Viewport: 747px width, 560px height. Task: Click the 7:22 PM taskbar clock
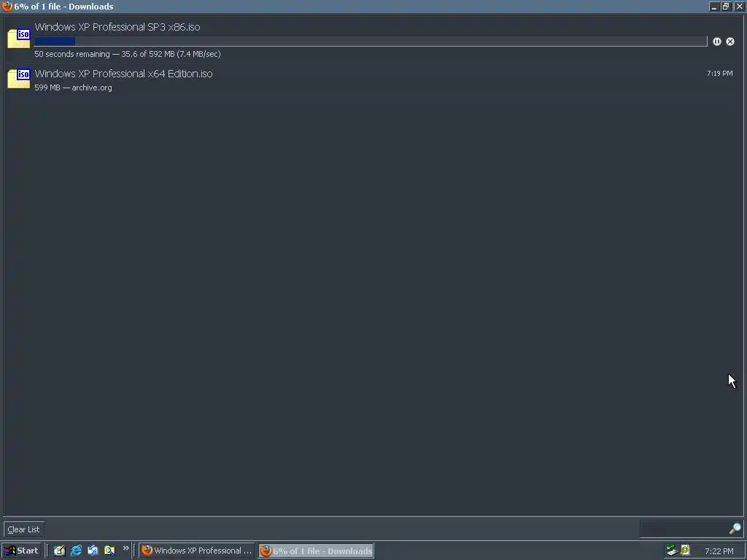click(x=719, y=551)
